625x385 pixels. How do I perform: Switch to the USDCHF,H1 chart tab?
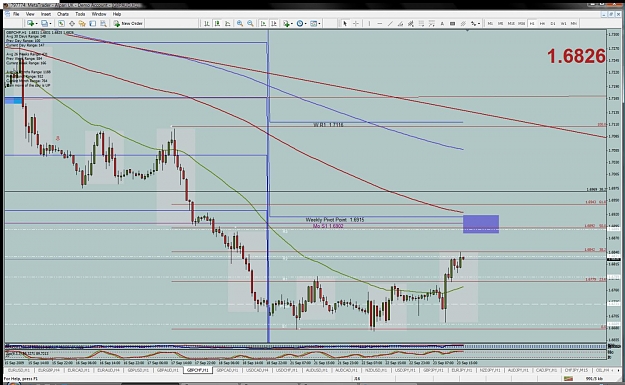(287, 370)
